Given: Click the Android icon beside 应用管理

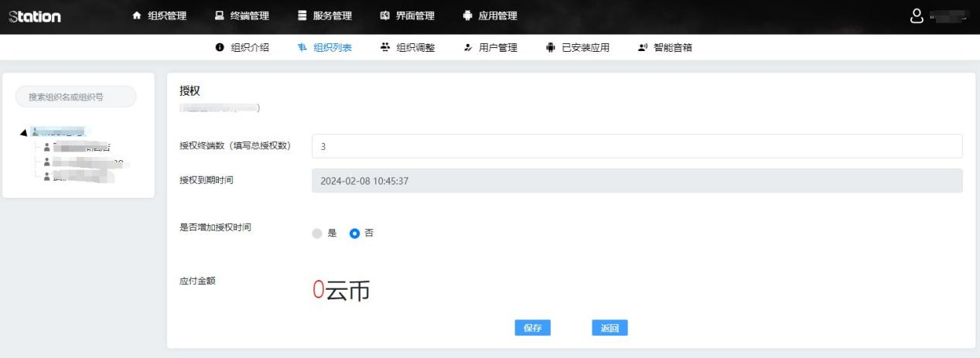Looking at the screenshot, I should [x=467, y=15].
